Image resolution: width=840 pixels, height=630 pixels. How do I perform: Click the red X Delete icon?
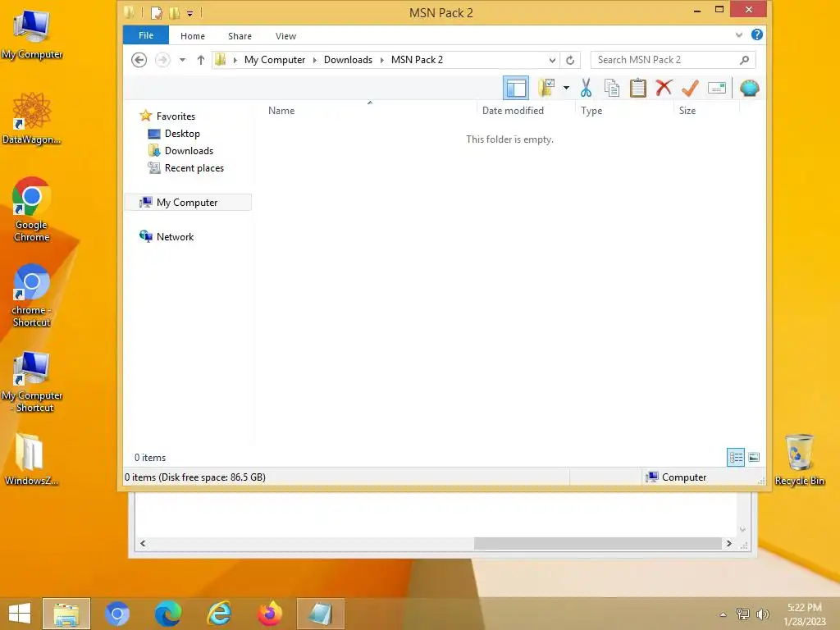point(664,87)
